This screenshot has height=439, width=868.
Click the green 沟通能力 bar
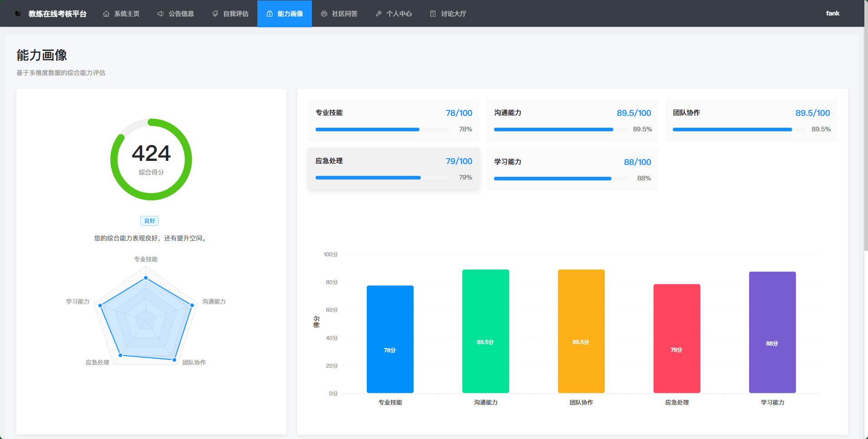(x=485, y=331)
